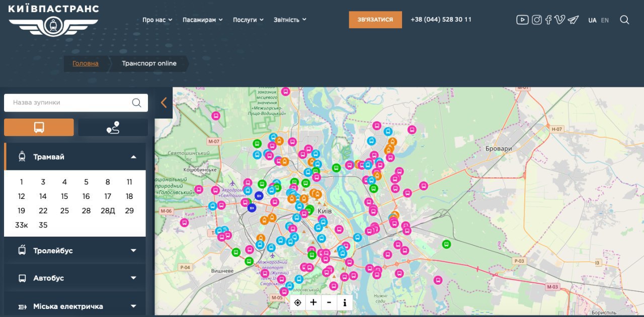Click the locate-me map button

pos(298,302)
